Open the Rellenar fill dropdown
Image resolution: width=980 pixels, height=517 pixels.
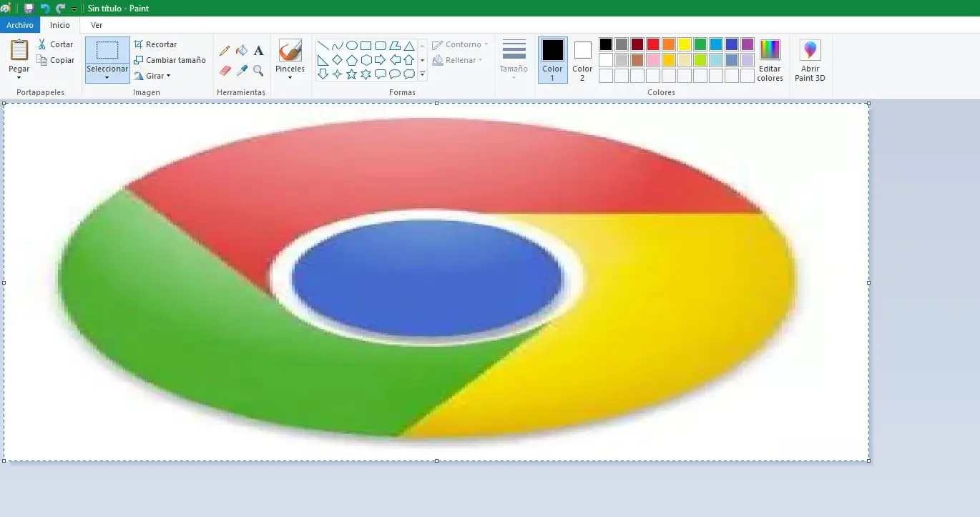pyautogui.click(x=457, y=60)
